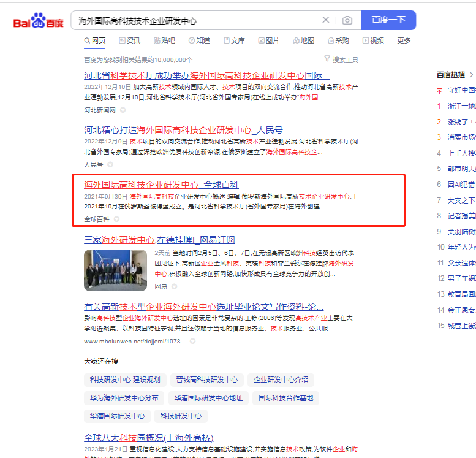The height and width of the screenshot is (458, 476).
Task: Click the 百度一下 search button
Action: pyautogui.click(x=388, y=20)
